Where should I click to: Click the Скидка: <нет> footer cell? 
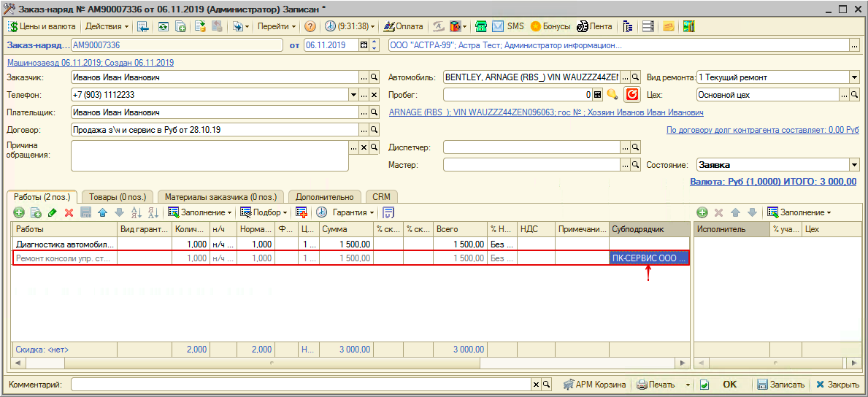click(65, 350)
